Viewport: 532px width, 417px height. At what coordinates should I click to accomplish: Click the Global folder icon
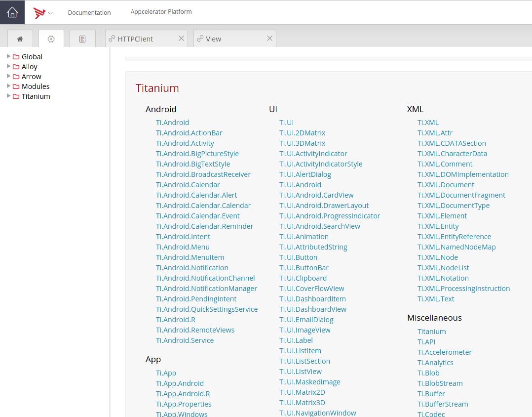tap(16, 57)
